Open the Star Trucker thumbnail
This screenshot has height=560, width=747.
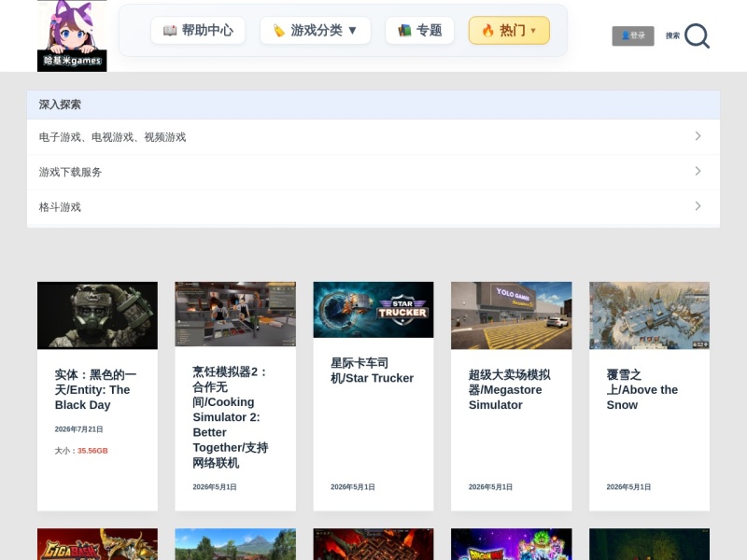click(x=373, y=310)
